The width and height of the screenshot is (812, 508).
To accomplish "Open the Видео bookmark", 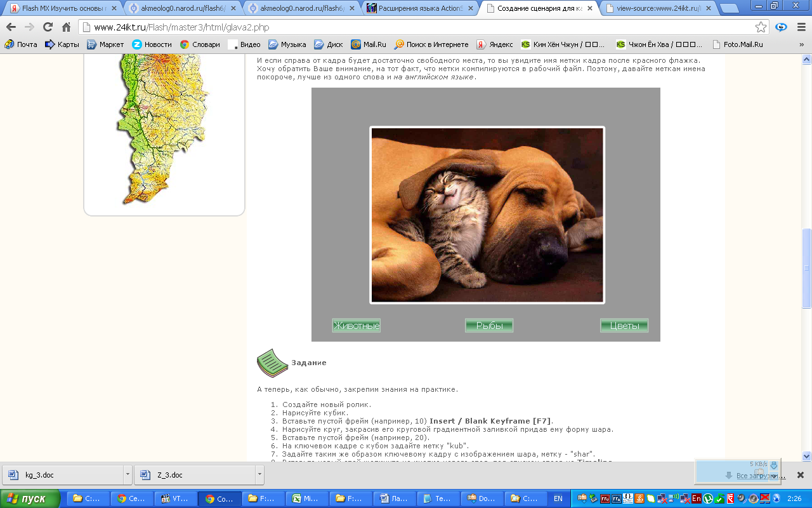I will pos(245,44).
